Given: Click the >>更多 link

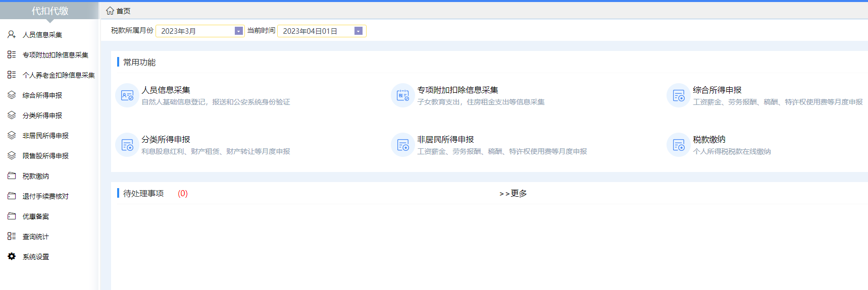Looking at the screenshot, I should [513, 194].
